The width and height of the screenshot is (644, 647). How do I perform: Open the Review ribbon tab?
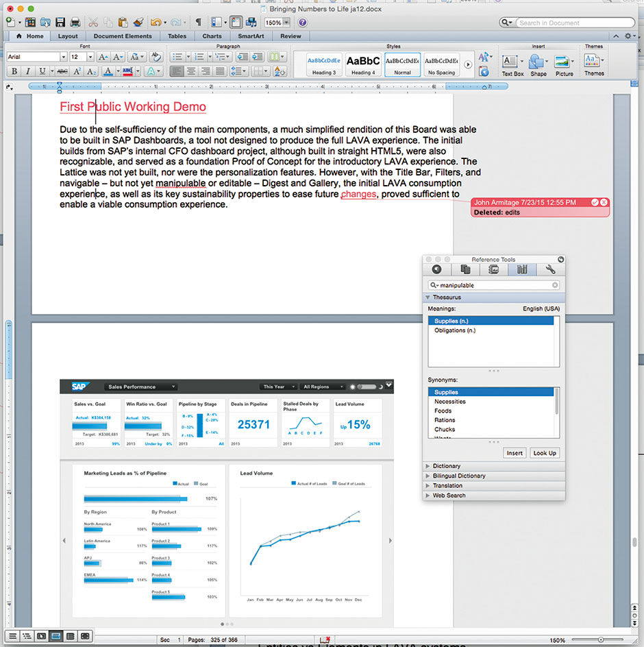[291, 36]
